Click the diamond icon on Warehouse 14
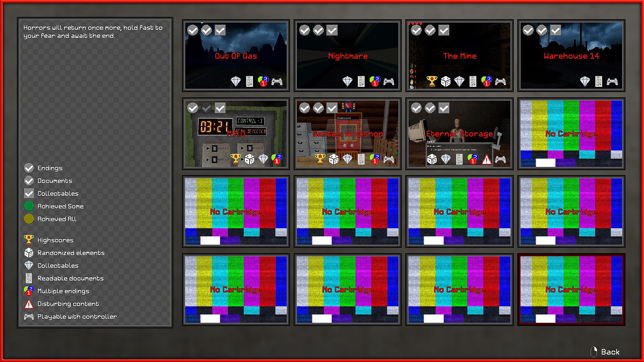The width and height of the screenshot is (644, 362). [585, 81]
